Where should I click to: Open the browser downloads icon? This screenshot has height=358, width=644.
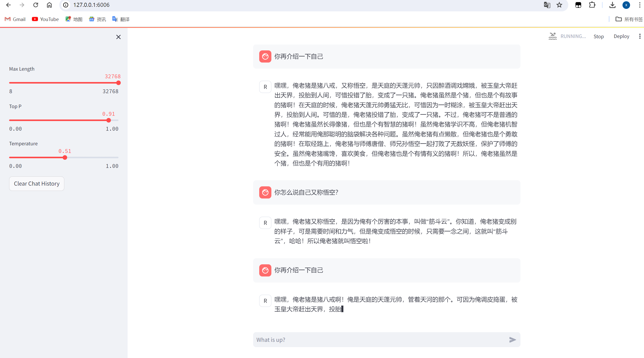[612, 5]
